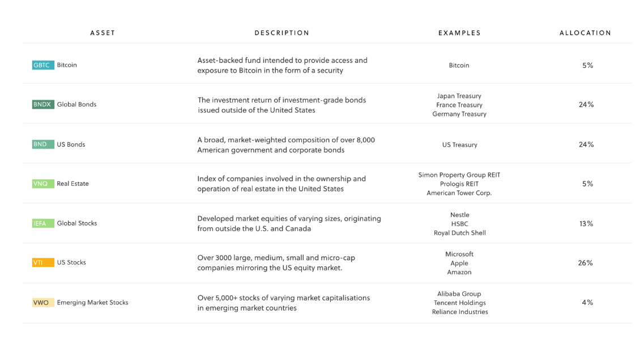Click the Asset column header
The height and width of the screenshot is (344, 644).
coord(103,33)
